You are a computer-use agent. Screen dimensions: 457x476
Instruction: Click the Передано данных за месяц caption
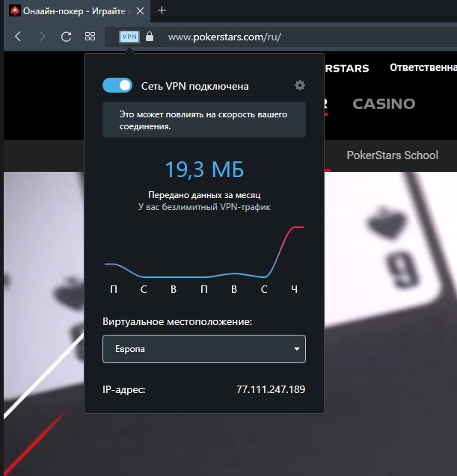coord(204,195)
